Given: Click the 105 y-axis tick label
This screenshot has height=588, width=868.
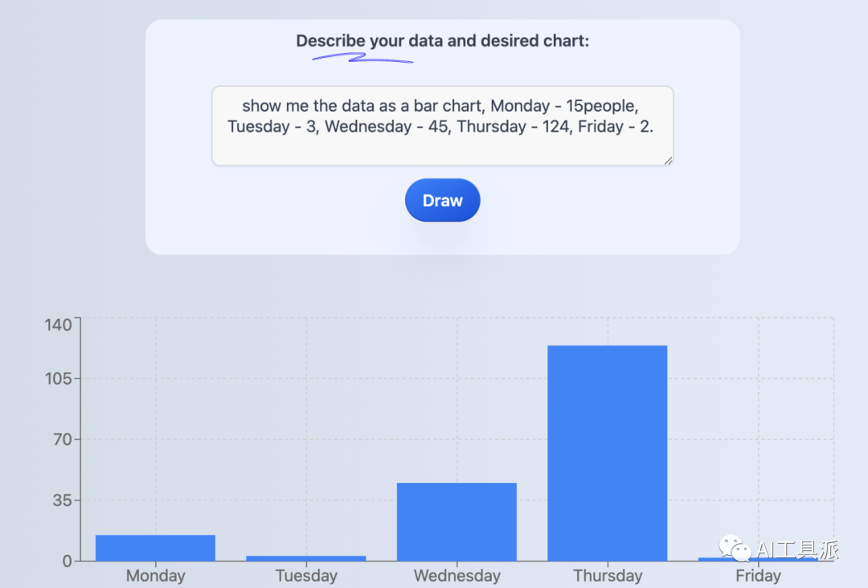Looking at the screenshot, I should pos(58,379).
